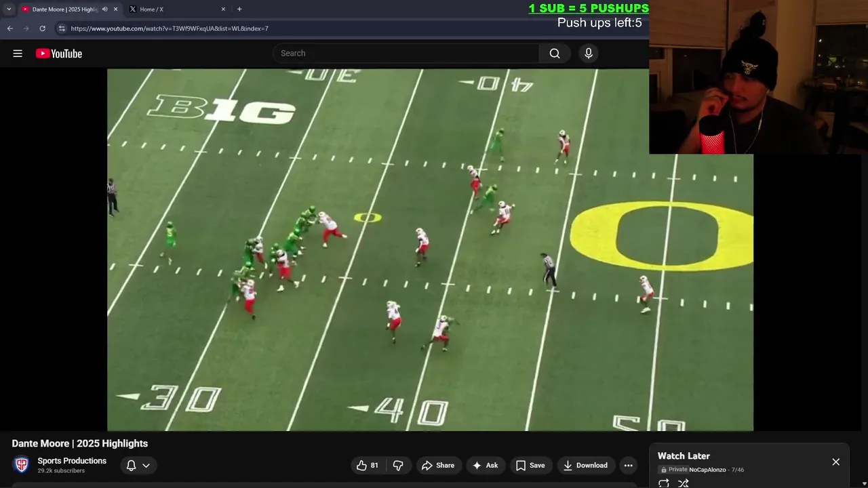
Task: Click the video title Dante Moore 2025 Highlights
Action: pos(80,443)
